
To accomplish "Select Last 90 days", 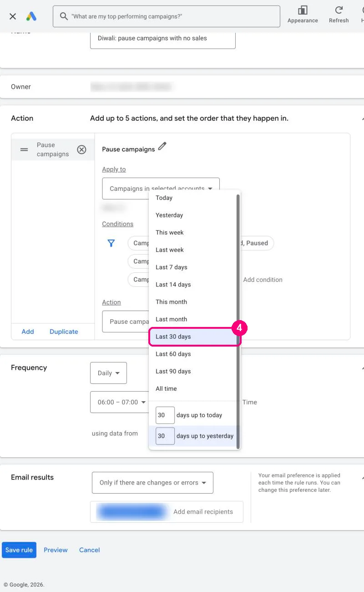I will 192,371.
